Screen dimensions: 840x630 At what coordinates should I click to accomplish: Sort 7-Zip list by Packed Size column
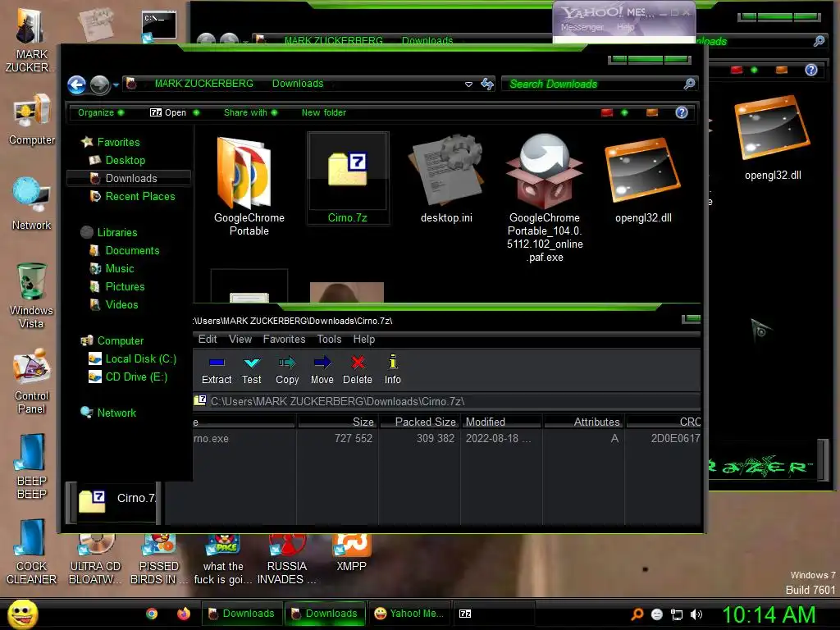[419, 422]
